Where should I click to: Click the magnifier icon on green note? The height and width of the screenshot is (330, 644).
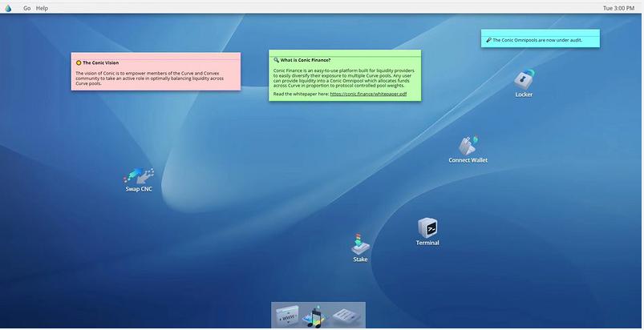pos(276,60)
